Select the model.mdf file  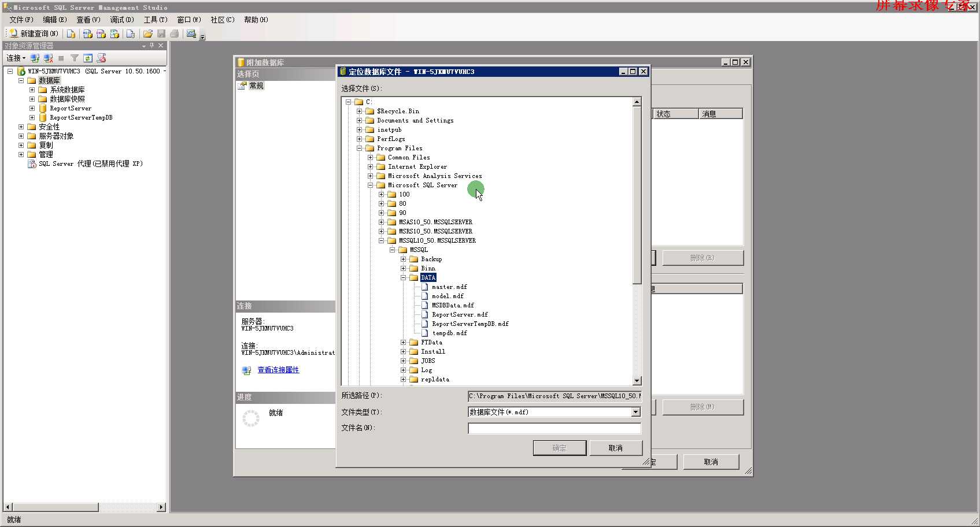coord(448,296)
